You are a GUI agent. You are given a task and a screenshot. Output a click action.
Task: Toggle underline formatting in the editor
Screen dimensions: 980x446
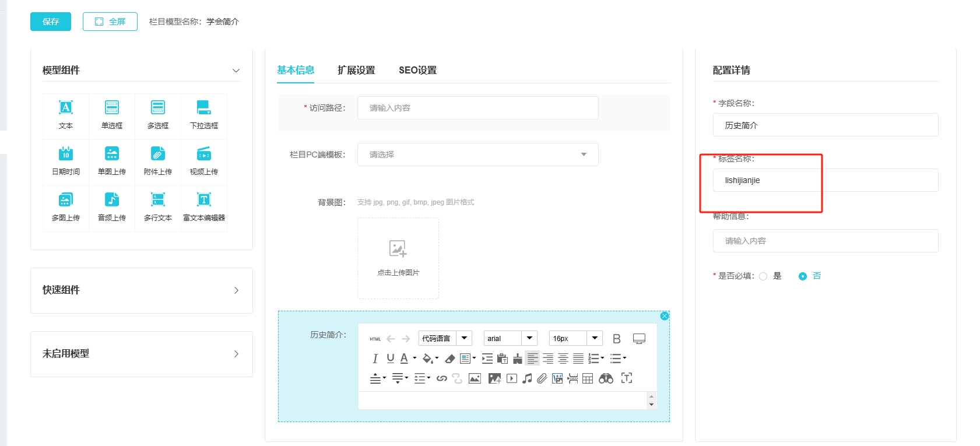pos(391,359)
